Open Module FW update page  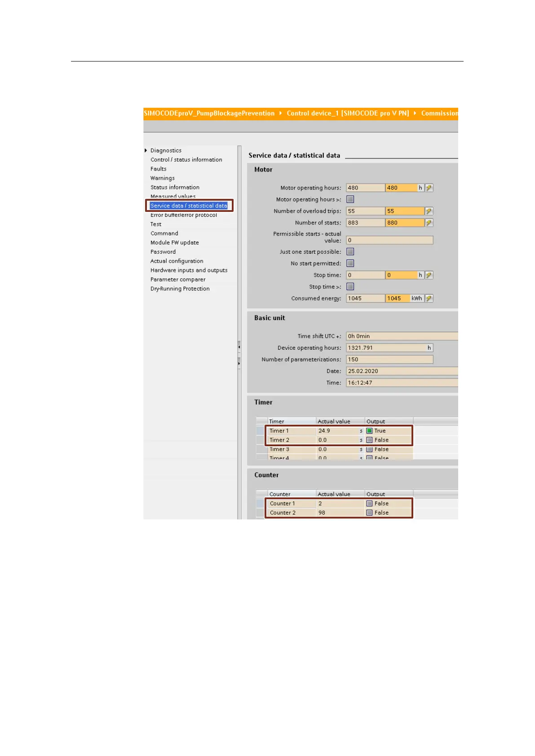175,242
